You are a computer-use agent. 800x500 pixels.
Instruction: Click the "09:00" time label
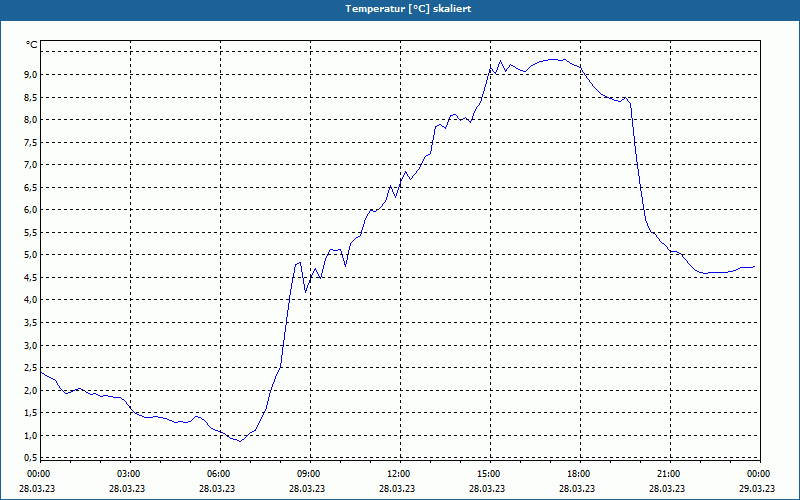point(308,474)
